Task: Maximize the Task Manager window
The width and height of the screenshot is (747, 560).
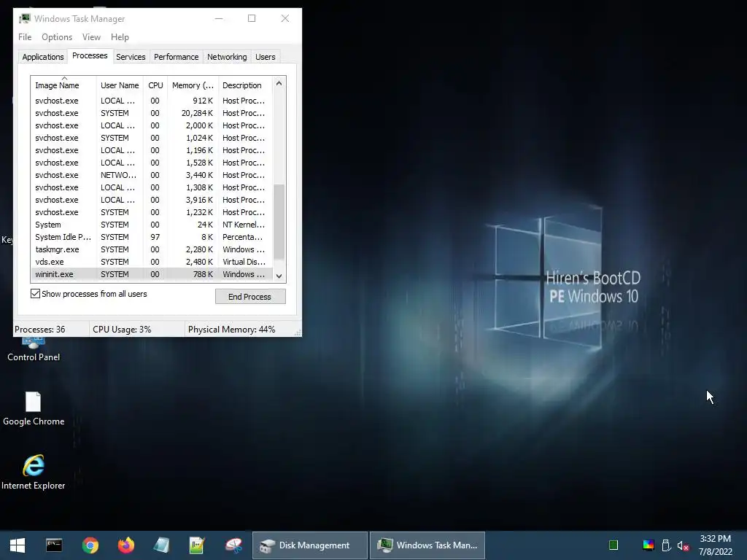Action: (252, 18)
